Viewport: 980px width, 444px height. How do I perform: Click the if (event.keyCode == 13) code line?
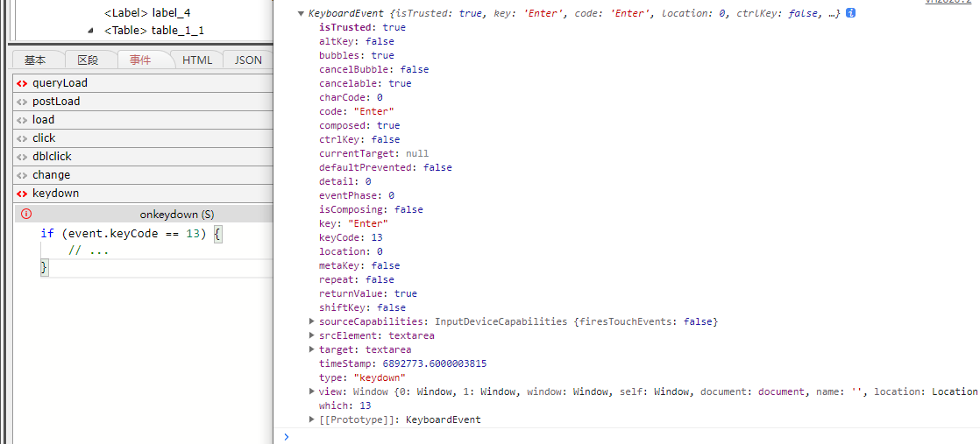131,234
